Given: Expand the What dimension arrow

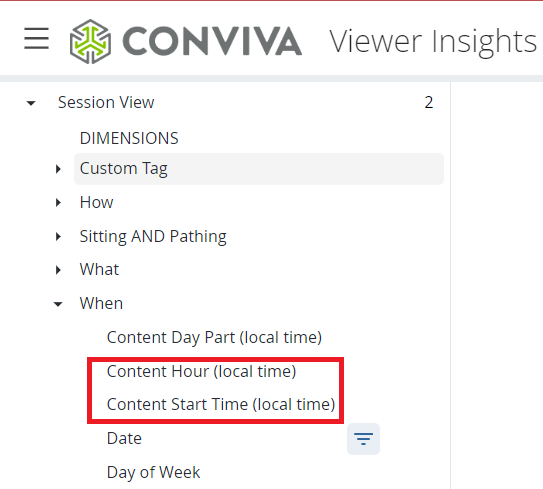Looking at the screenshot, I should pyautogui.click(x=58, y=270).
